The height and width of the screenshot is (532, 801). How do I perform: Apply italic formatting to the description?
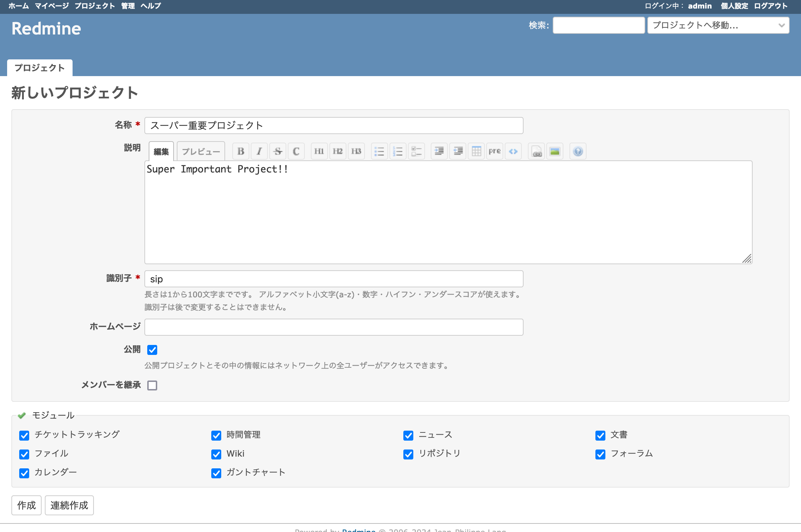[259, 151]
